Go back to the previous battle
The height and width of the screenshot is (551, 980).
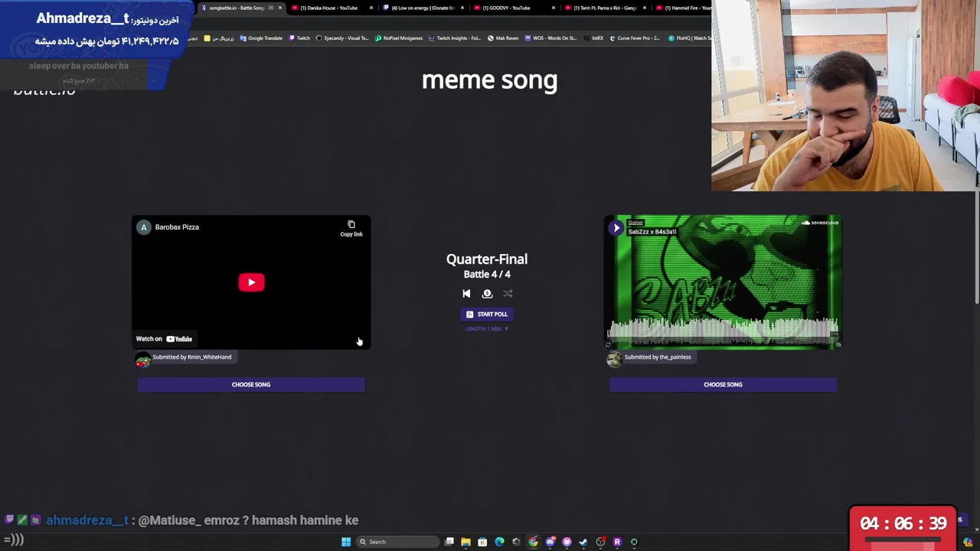(x=466, y=293)
